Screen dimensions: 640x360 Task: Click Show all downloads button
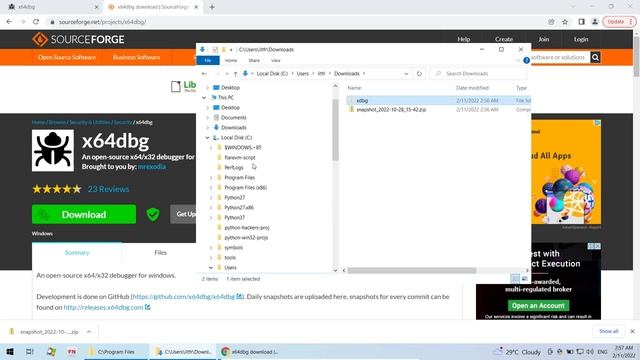click(x=609, y=331)
